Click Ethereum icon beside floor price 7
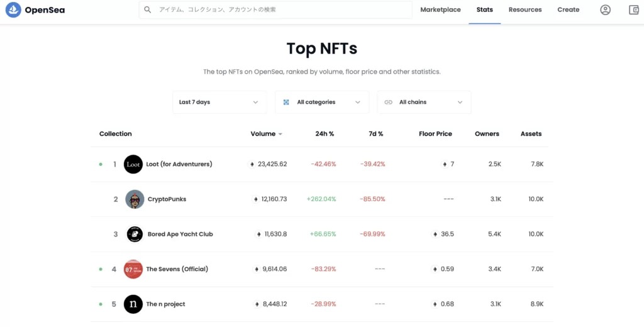This screenshot has width=644, height=327. (x=445, y=164)
